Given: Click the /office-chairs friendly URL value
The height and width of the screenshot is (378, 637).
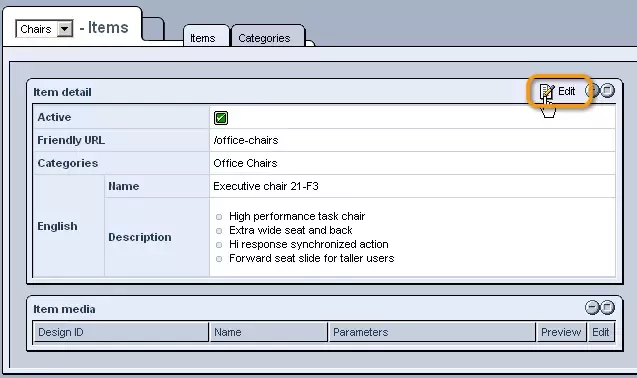Looking at the screenshot, I should pos(246,140).
